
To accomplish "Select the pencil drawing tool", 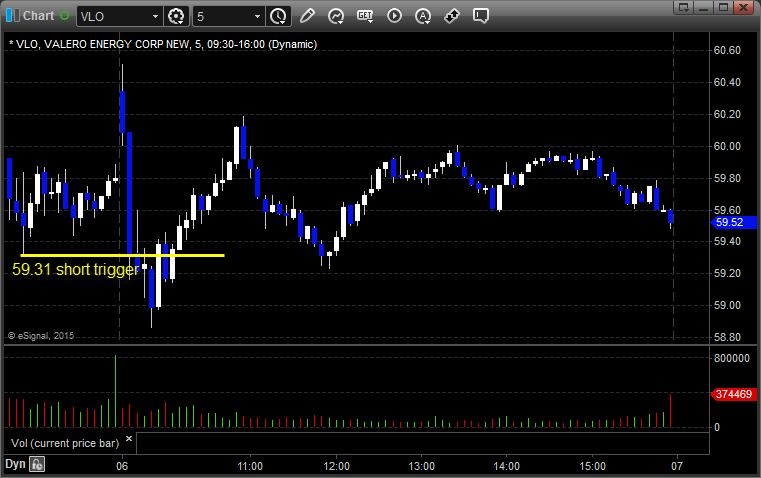I will point(307,16).
